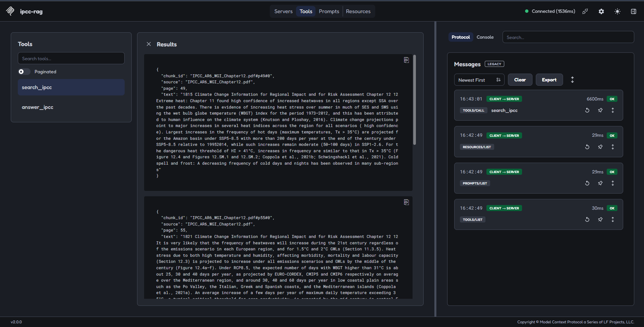This screenshot has width=644, height=327.
Task: Click the Messages heading
Action: 467,64
